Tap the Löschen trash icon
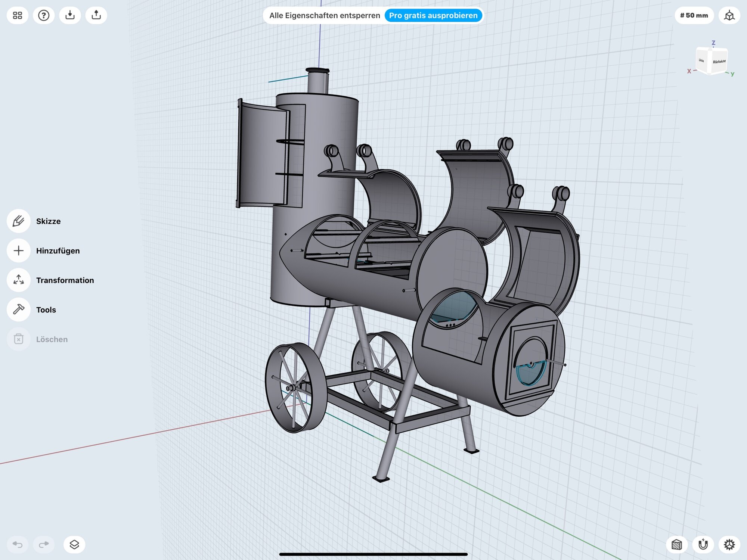This screenshot has width=747, height=560. coord(19,339)
